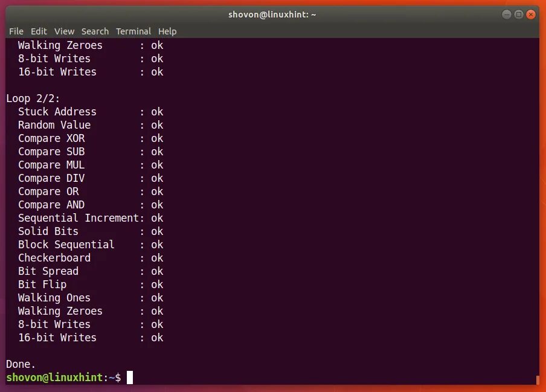Click the 'ok' result beside Bit Flip
Image resolution: width=546 pixels, height=392 pixels.
tap(157, 284)
